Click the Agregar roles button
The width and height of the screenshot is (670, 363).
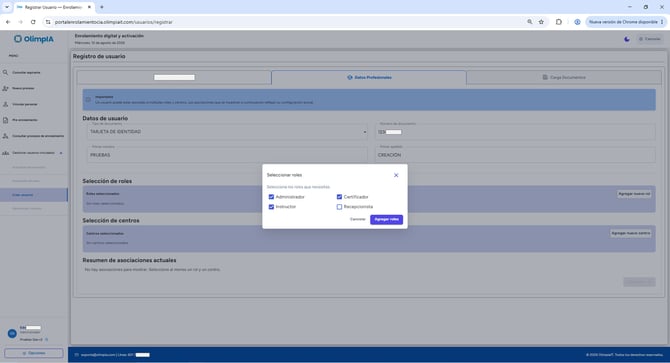(386, 219)
